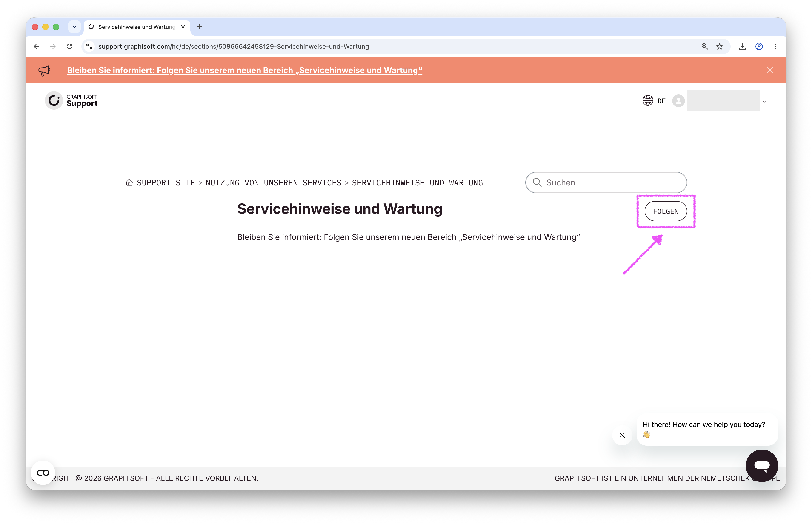Screen dimensions: 812x524
Task: Close the chat greeting popup
Action: 622,435
